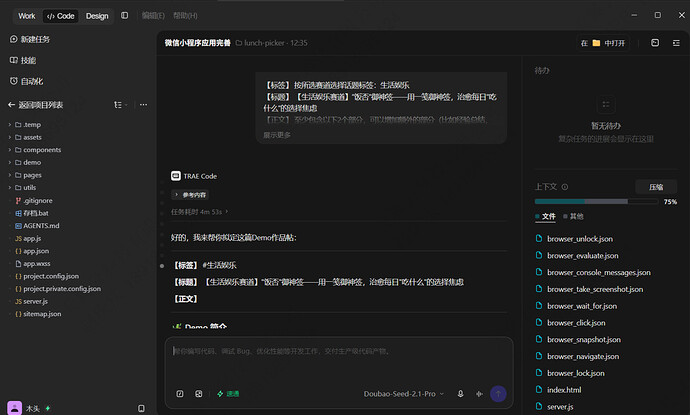
Task: Open the 帮助(H) menu
Action: 185,15
